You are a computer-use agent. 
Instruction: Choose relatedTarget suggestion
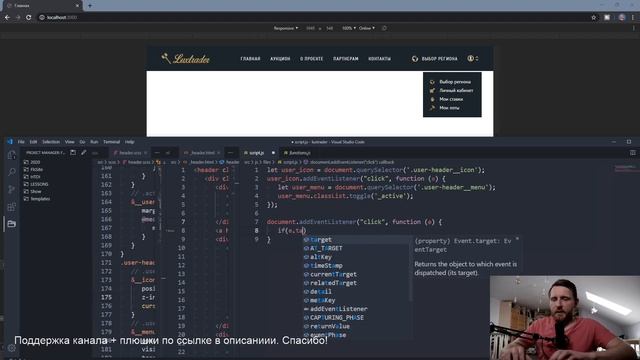coord(356,283)
